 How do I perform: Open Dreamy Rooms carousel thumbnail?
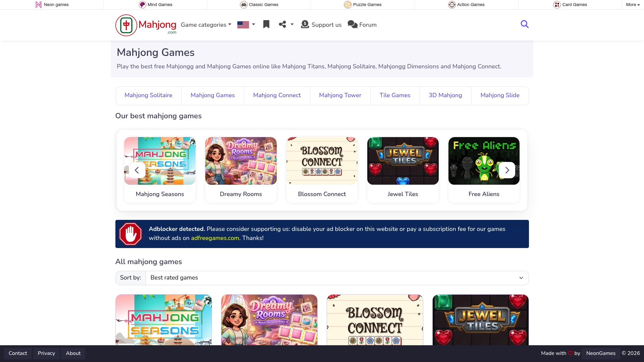[241, 161]
